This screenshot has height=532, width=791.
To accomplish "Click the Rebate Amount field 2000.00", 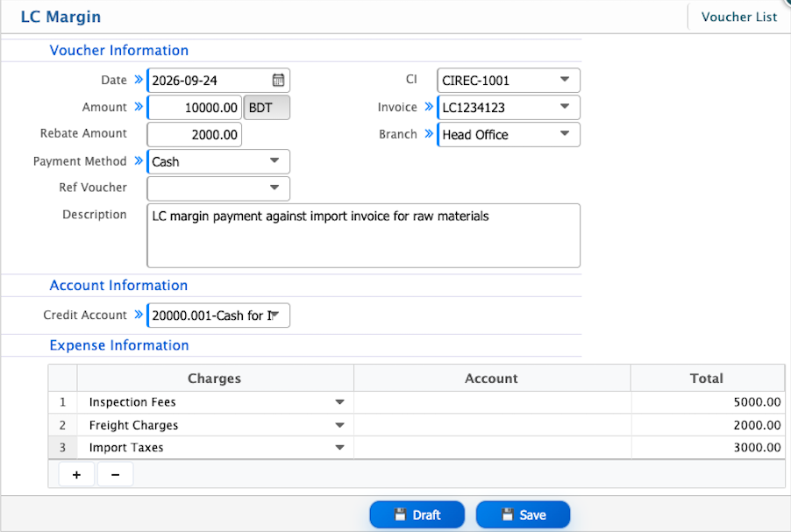I will (x=195, y=135).
